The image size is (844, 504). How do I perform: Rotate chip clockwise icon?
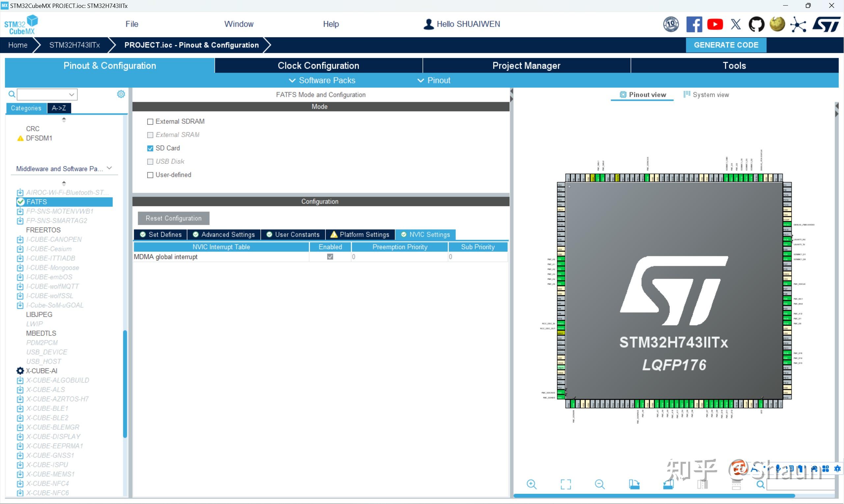[x=634, y=484]
